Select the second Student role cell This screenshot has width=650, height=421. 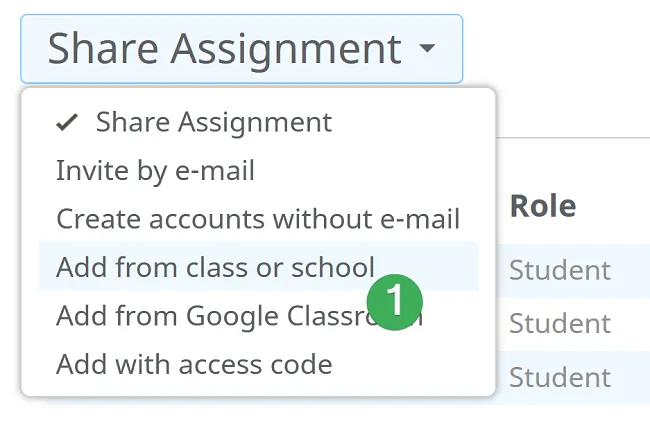click(560, 323)
